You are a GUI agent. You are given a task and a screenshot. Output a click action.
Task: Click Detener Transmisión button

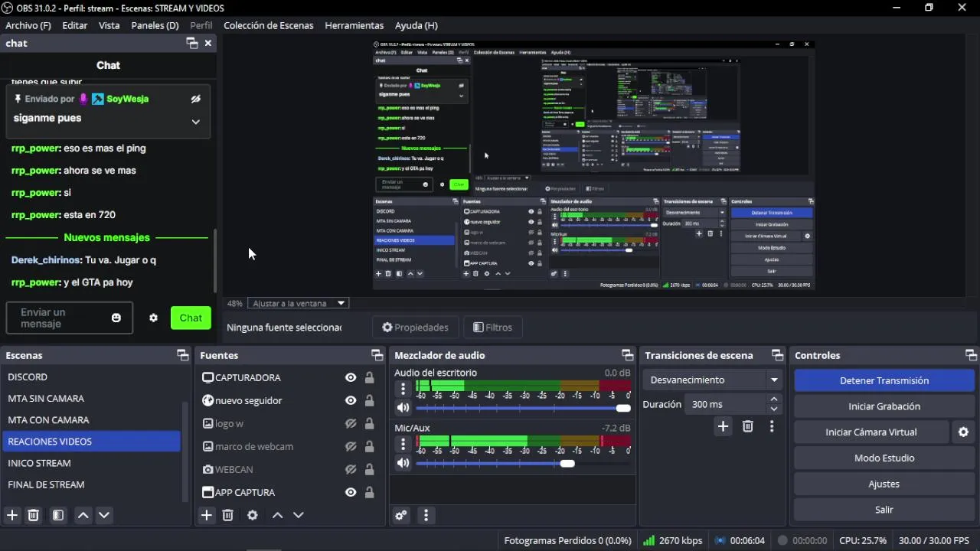pyautogui.click(x=884, y=380)
